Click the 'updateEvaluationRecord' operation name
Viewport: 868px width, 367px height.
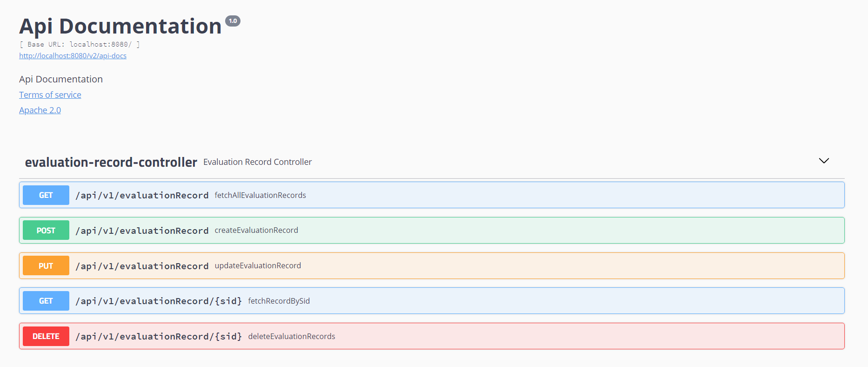coord(258,265)
